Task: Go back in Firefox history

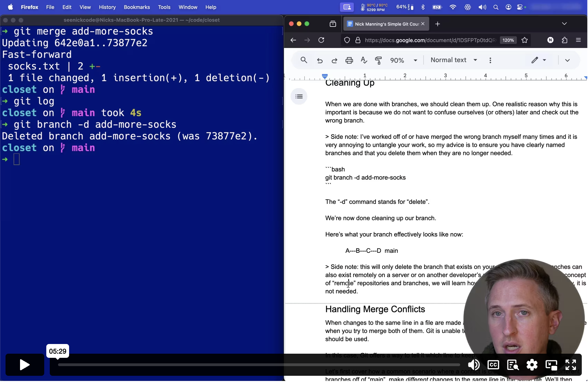Action: 293,40
